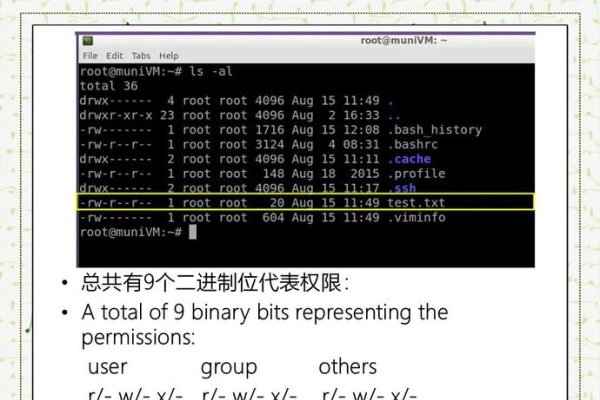Open the Tabs menu
This screenshot has height=400, width=600.
click(x=141, y=56)
